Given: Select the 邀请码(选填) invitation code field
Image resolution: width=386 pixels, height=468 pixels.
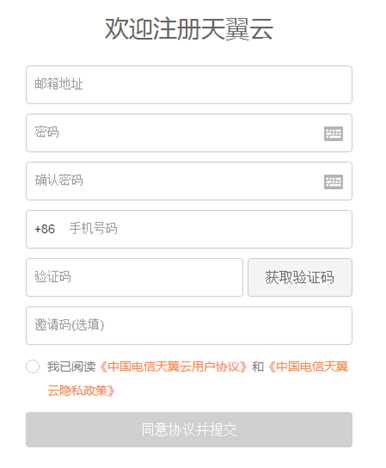Looking at the screenshot, I should [189, 325].
